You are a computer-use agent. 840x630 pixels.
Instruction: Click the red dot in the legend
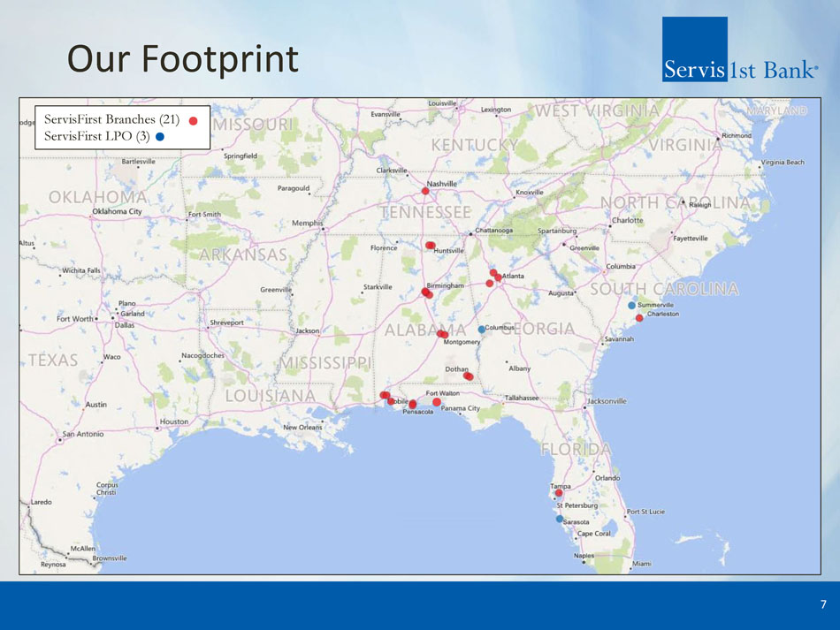coord(193,120)
